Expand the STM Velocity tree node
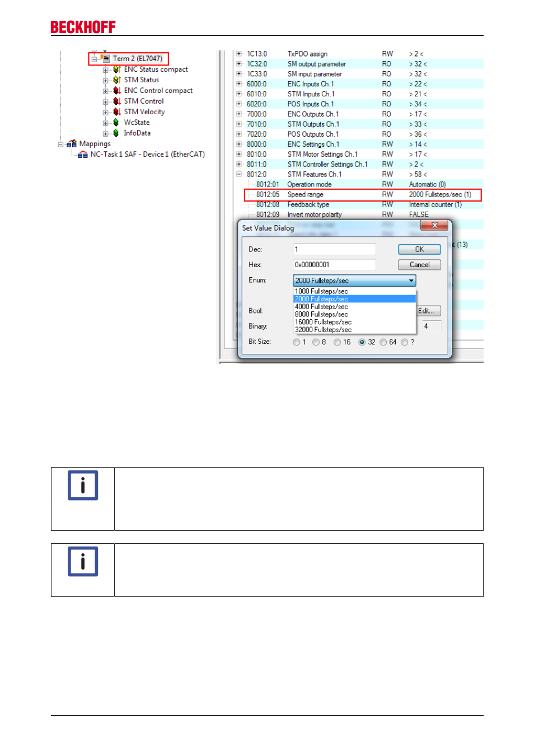The height and width of the screenshot is (756, 534). click(x=105, y=112)
